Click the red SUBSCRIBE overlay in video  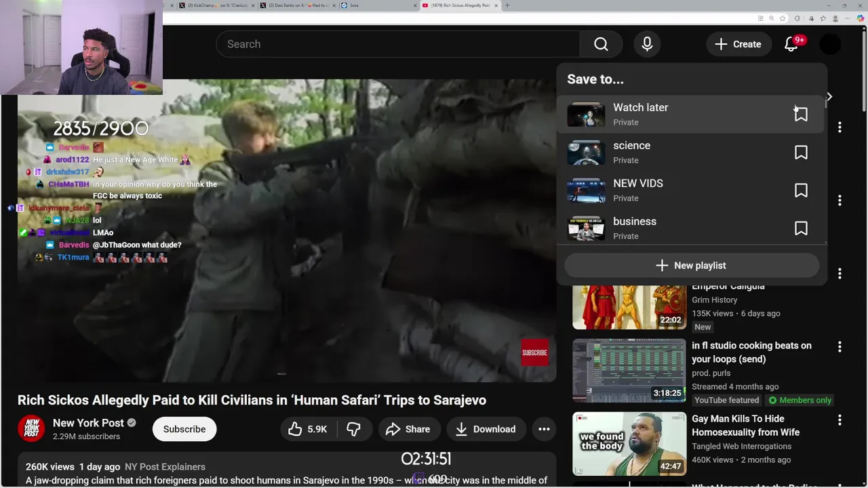tap(534, 352)
